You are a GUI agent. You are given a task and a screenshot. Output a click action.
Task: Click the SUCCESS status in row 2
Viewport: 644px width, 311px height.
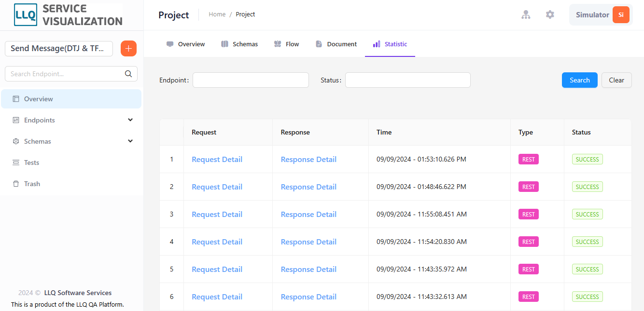tap(588, 187)
